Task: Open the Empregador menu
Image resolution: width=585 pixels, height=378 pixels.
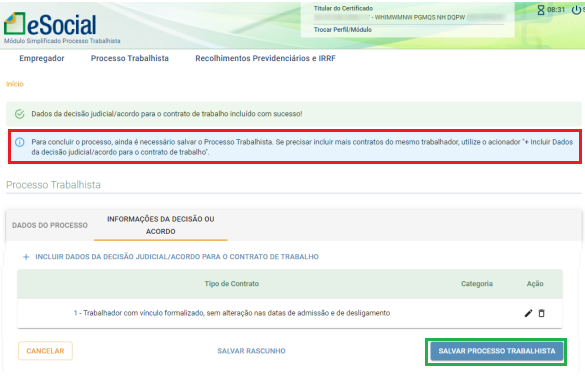Action: [42, 58]
